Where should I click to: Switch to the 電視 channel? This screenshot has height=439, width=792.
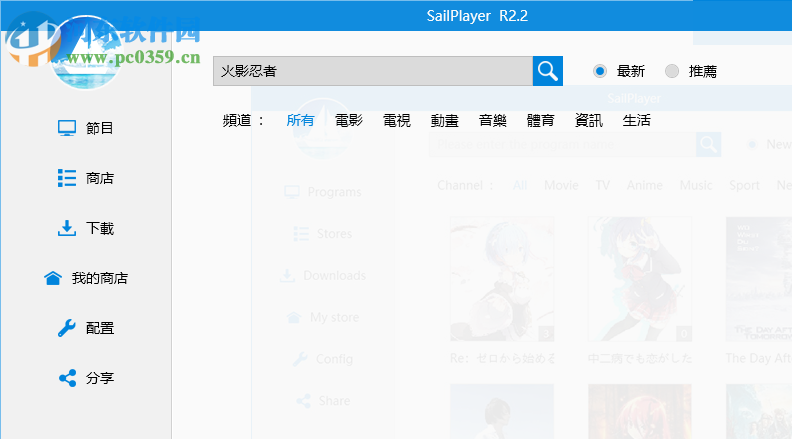pos(397,120)
